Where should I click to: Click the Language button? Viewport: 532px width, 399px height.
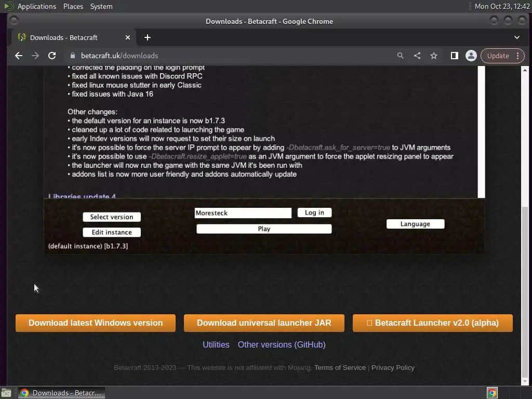pos(415,224)
